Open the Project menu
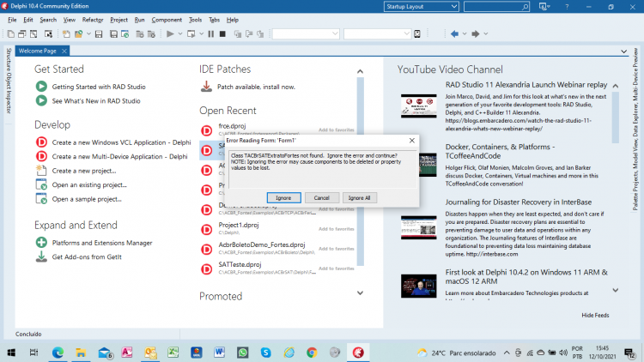 118,20
